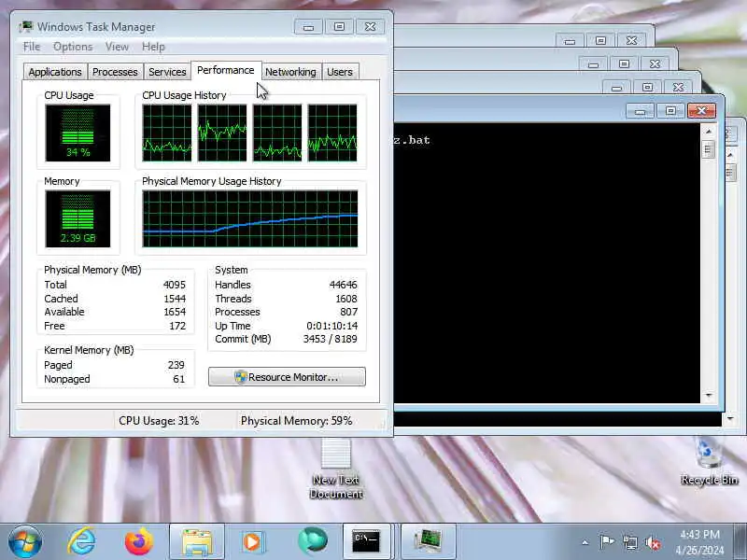Open Windows Media Player taskbar icon
This screenshot has height=560, width=747.
pyautogui.click(x=252, y=541)
